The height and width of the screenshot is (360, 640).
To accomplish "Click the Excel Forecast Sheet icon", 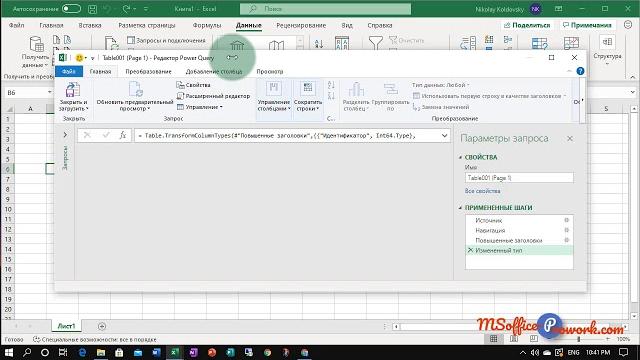I will point(571,44).
